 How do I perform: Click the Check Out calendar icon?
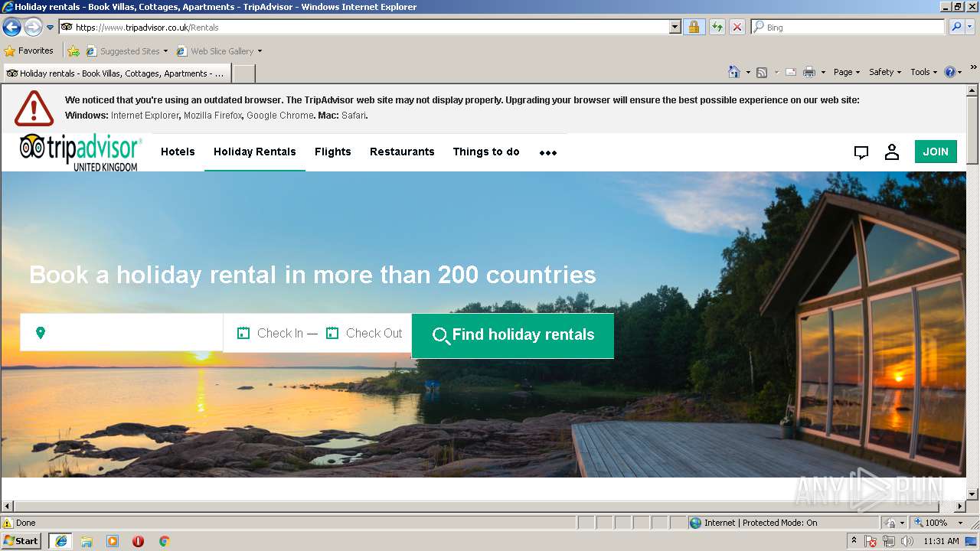point(332,333)
